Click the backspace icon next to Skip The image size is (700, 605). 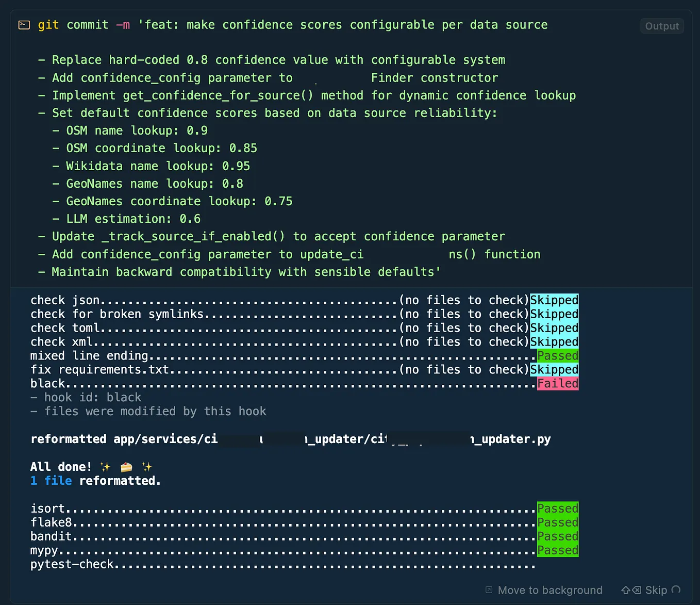637,590
